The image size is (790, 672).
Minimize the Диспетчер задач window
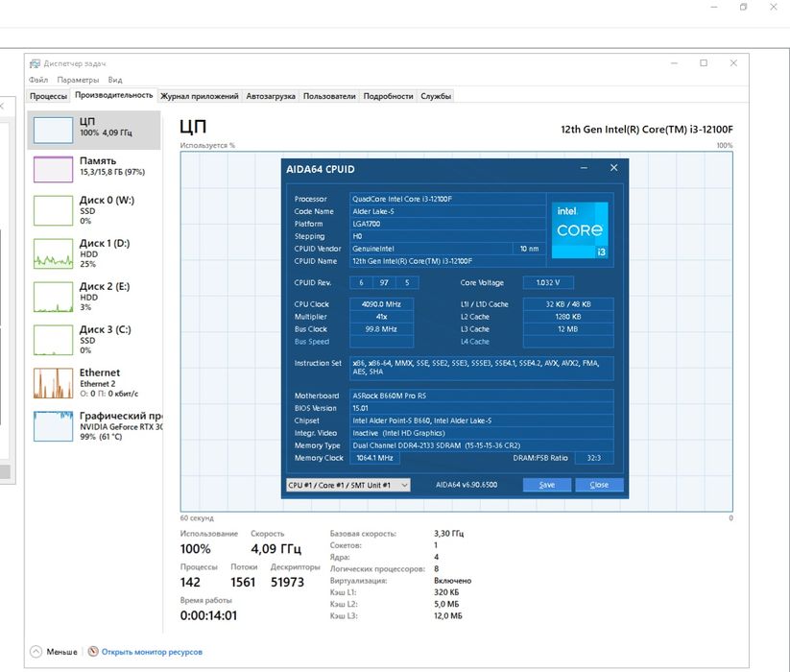(674, 63)
